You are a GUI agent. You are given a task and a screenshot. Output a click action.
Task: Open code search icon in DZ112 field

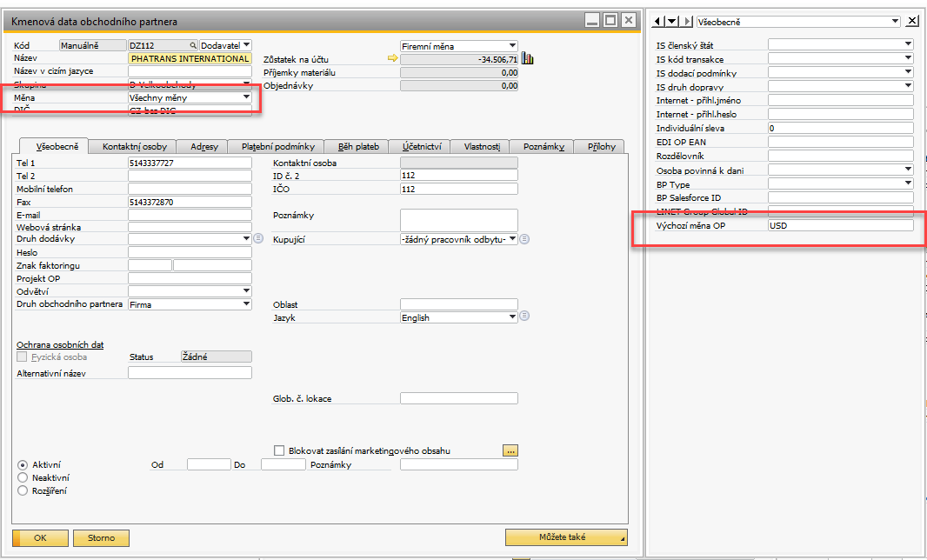[x=193, y=45]
